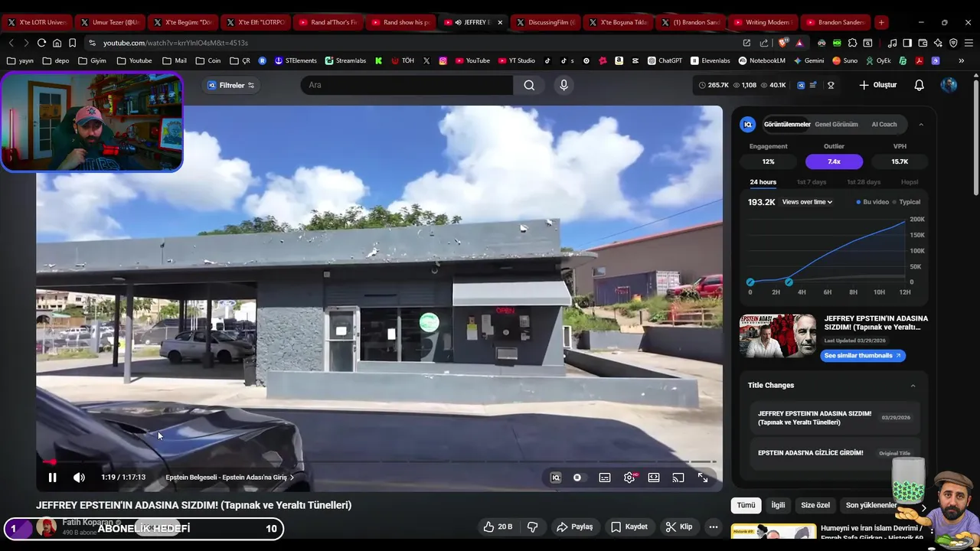Show more chips with right arrow
This screenshot has width=980, height=551.
click(x=923, y=507)
